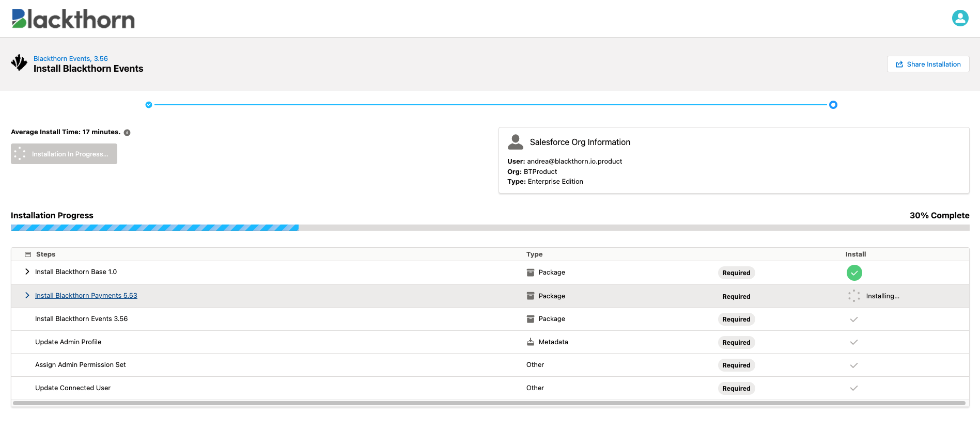The height and width of the screenshot is (432, 980).
Task: Select the Update Connected User step
Action: pyautogui.click(x=73, y=388)
